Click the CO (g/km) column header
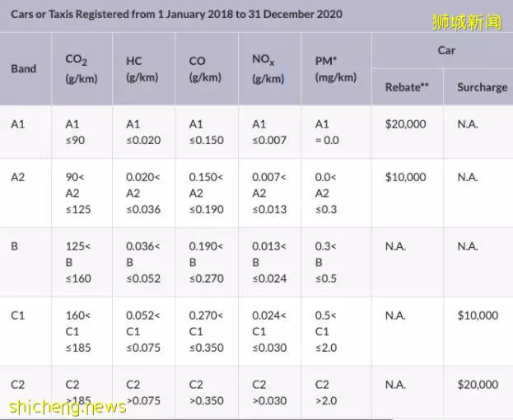Screen dimensions: 513x420 point(205,69)
